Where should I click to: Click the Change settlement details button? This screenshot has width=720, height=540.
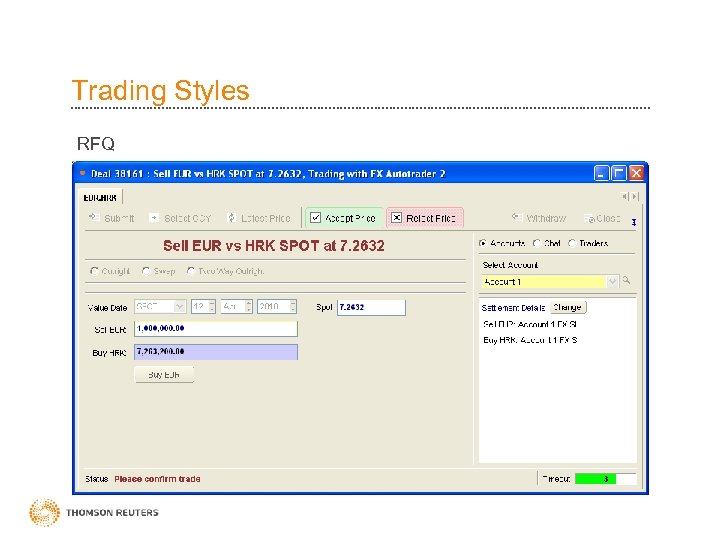[x=568, y=308]
